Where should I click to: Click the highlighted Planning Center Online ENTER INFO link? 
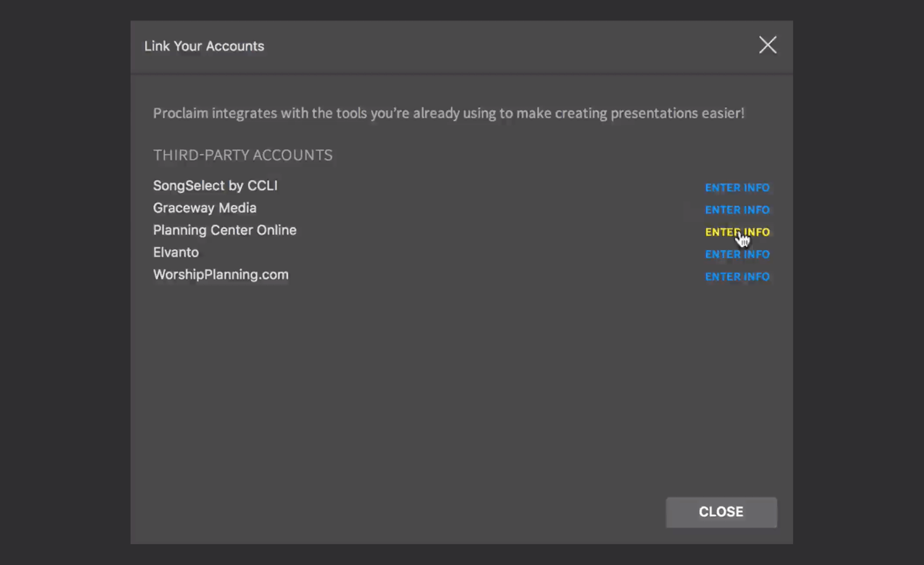(737, 232)
